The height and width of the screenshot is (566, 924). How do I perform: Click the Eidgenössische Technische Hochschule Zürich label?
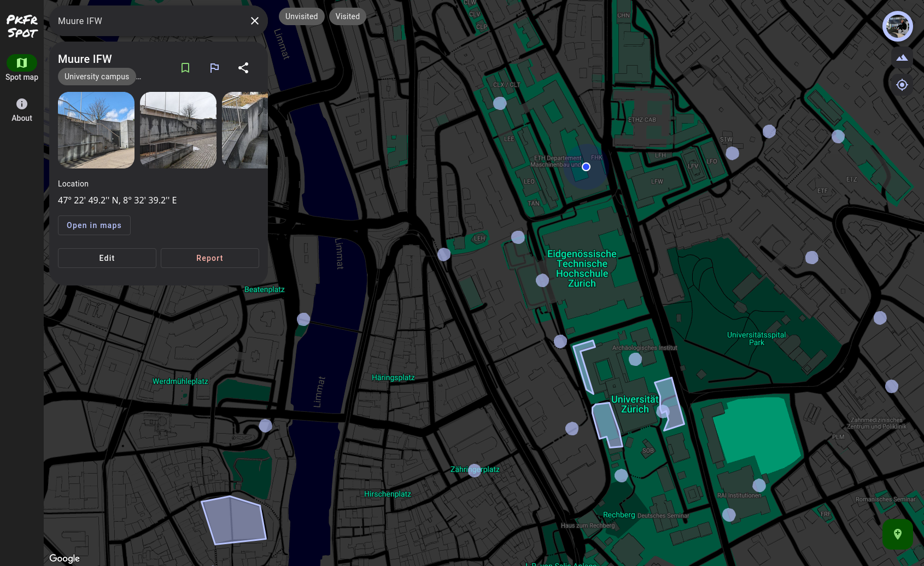click(x=582, y=269)
